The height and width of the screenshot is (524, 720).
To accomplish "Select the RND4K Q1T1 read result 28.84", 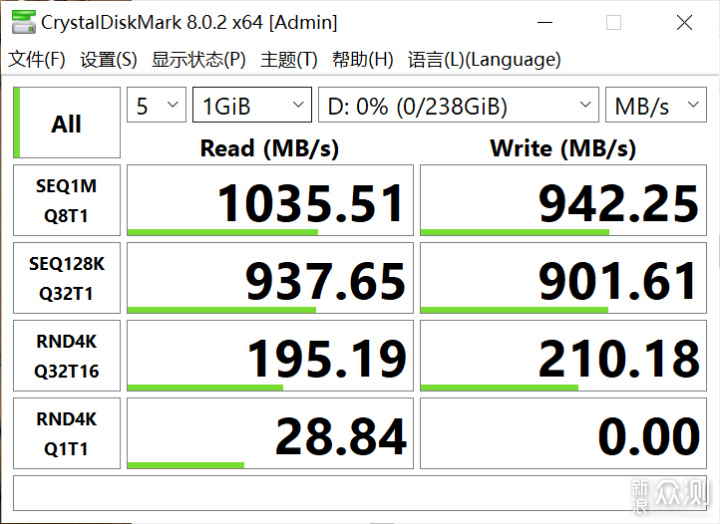I will point(270,434).
